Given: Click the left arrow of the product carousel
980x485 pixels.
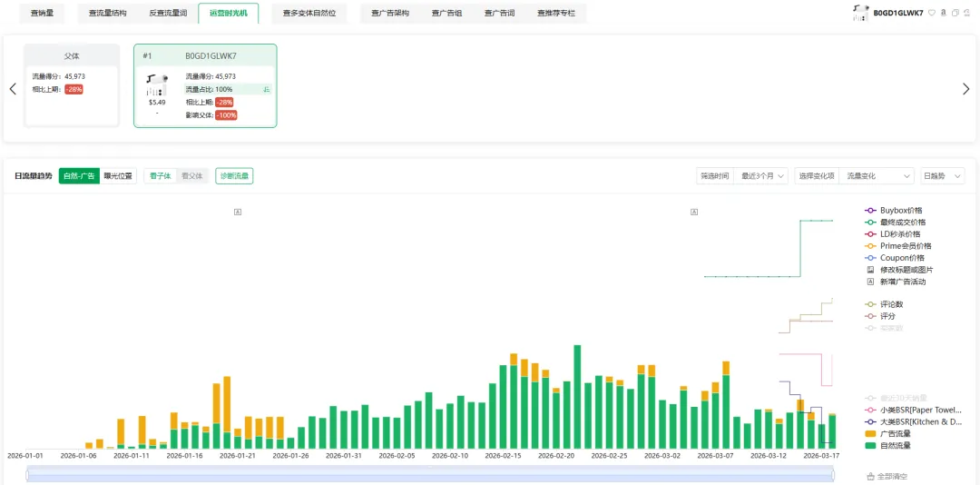Looking at the screenshot, I should point(13,89).
